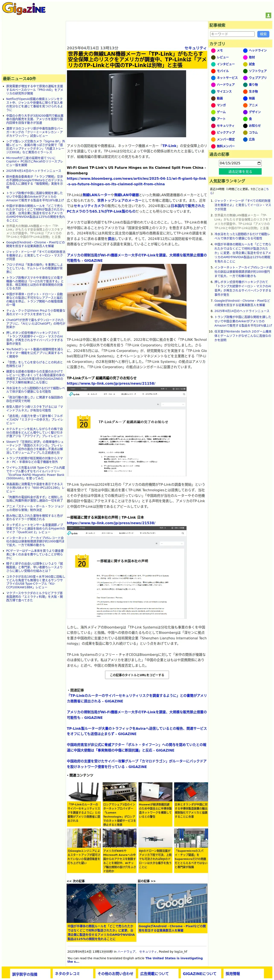Open the calendar picker in the date field
The image size is (274, 980).
coord(259,163)
